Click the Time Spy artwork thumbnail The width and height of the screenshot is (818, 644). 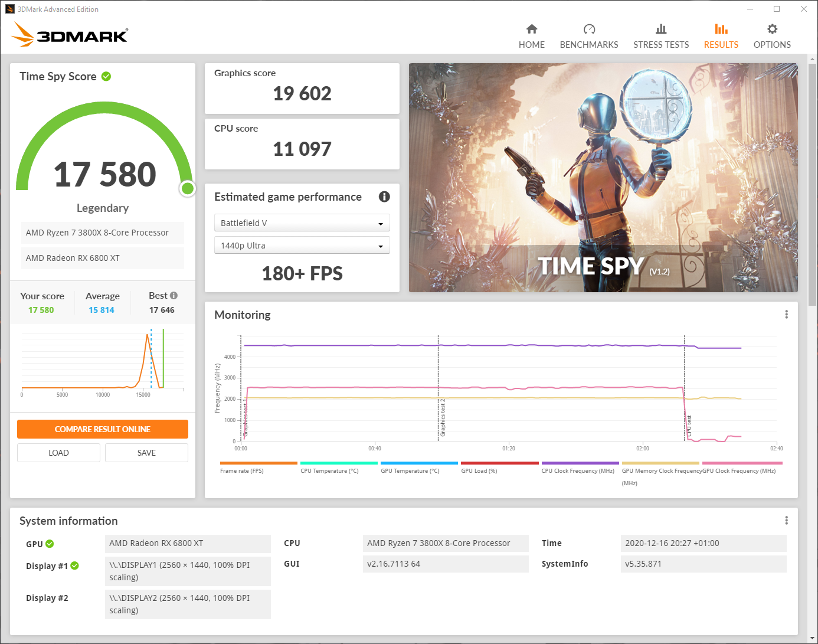(603, 178)
